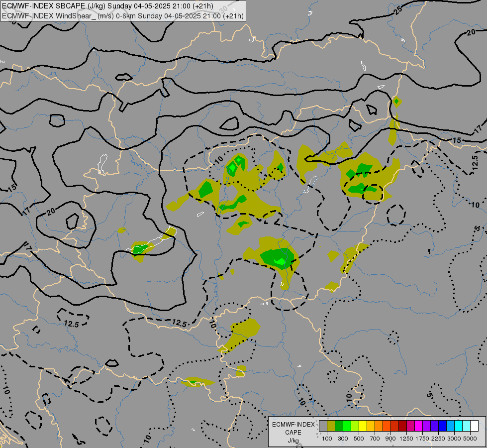Select the legend label 700
This screenshot has width=487, height=448.
pyautogui.click(x=375, y=439)
